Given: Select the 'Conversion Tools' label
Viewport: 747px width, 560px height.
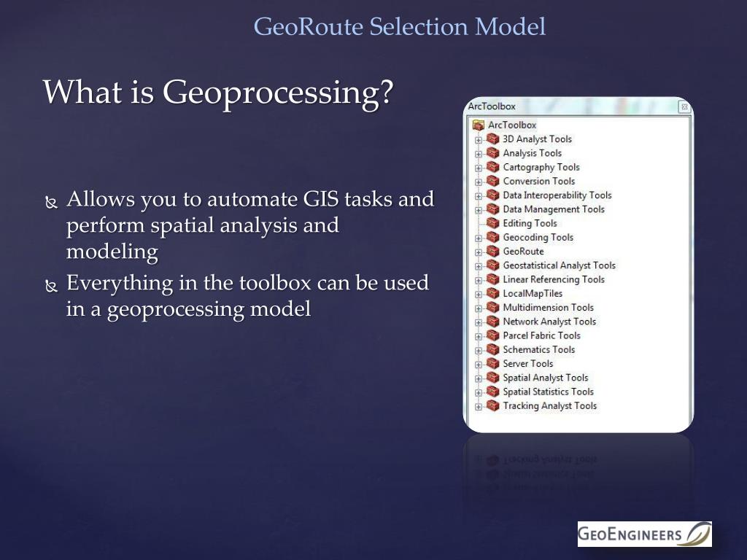Looking at the screenshot, I should coord(539,181).
